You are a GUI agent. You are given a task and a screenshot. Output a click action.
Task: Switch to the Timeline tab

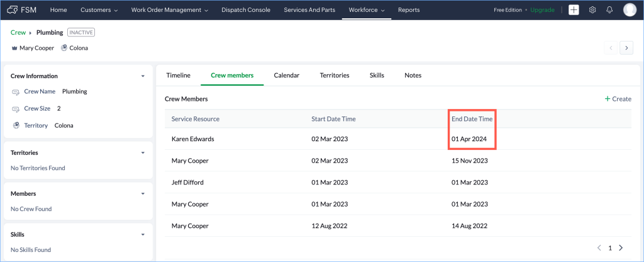click(178, 76)
